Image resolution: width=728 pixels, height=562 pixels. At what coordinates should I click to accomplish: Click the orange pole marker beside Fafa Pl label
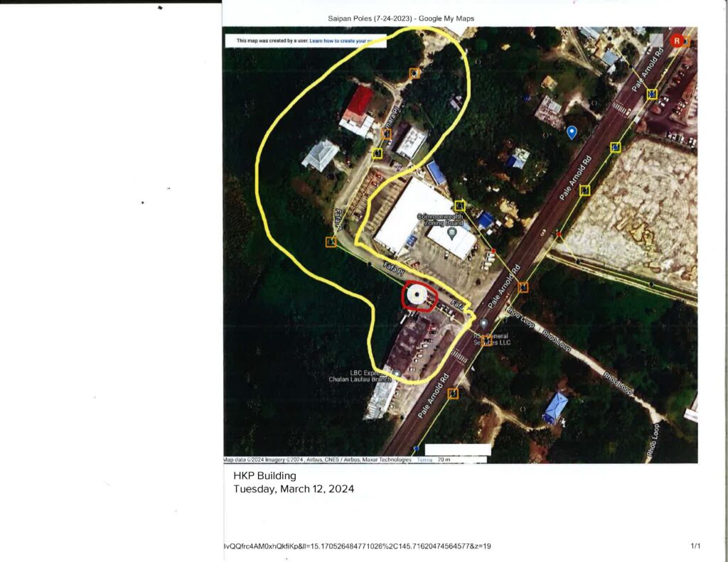[331, 242]
